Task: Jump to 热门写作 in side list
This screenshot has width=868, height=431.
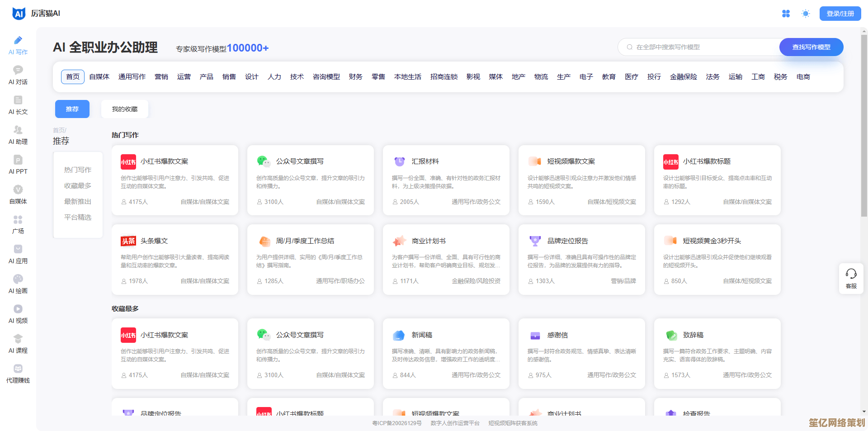Action: (78, 170)
